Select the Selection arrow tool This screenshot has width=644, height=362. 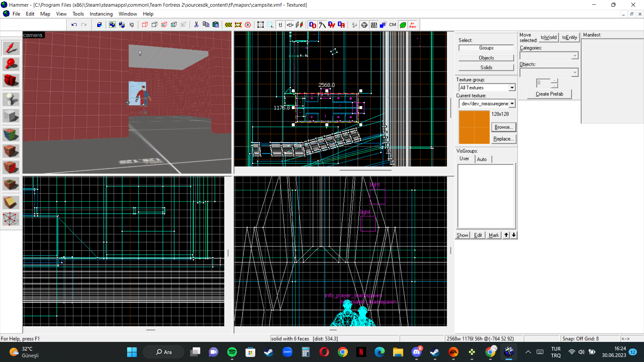coord(11,48)
